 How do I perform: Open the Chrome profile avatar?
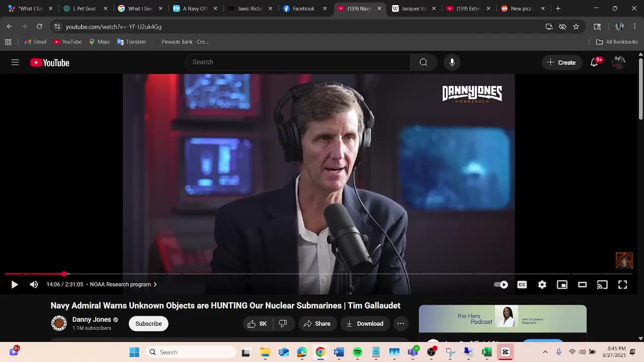click(x=619, y=27)
